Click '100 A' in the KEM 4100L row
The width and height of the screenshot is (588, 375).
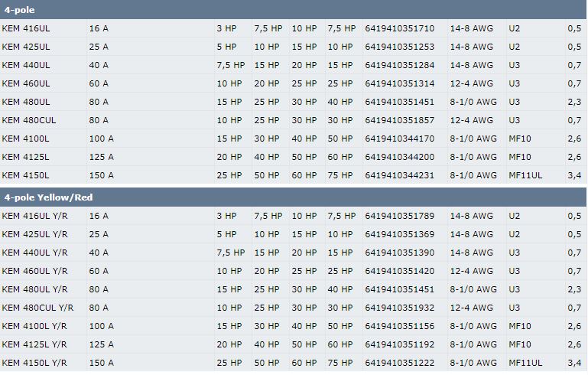(101, 139)
